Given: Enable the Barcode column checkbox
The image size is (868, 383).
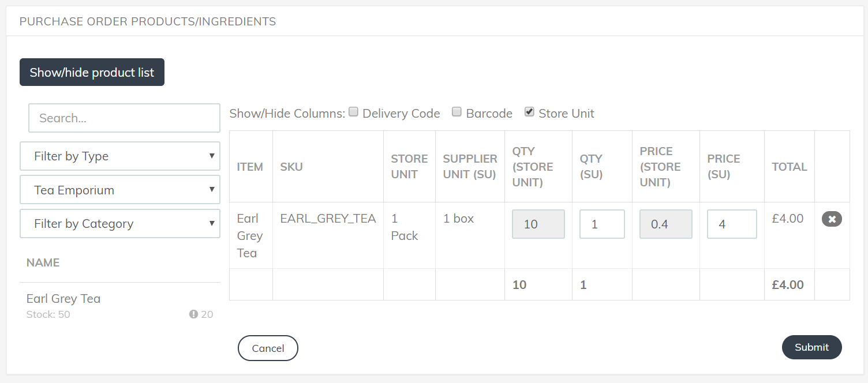Looking at the screenshot, I should [457, 112].
